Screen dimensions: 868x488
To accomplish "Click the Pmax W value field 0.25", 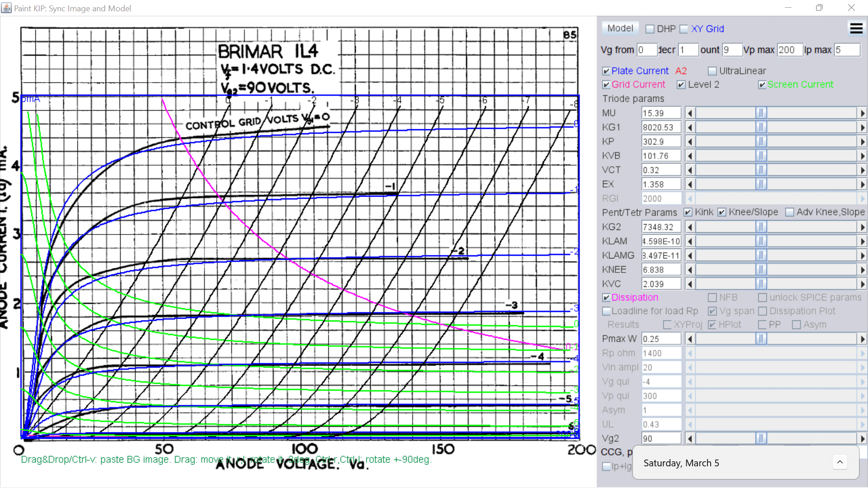I will tap(661, 338).
